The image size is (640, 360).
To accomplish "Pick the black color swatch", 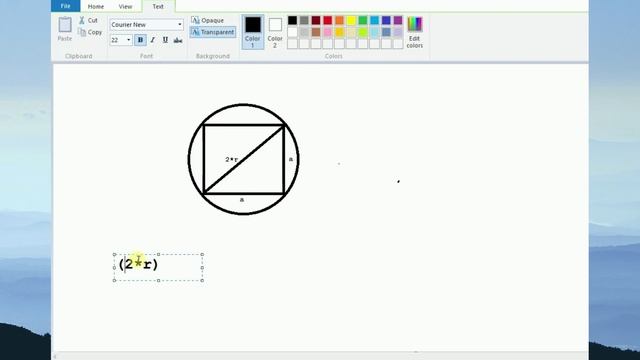I will pos(293,20).
